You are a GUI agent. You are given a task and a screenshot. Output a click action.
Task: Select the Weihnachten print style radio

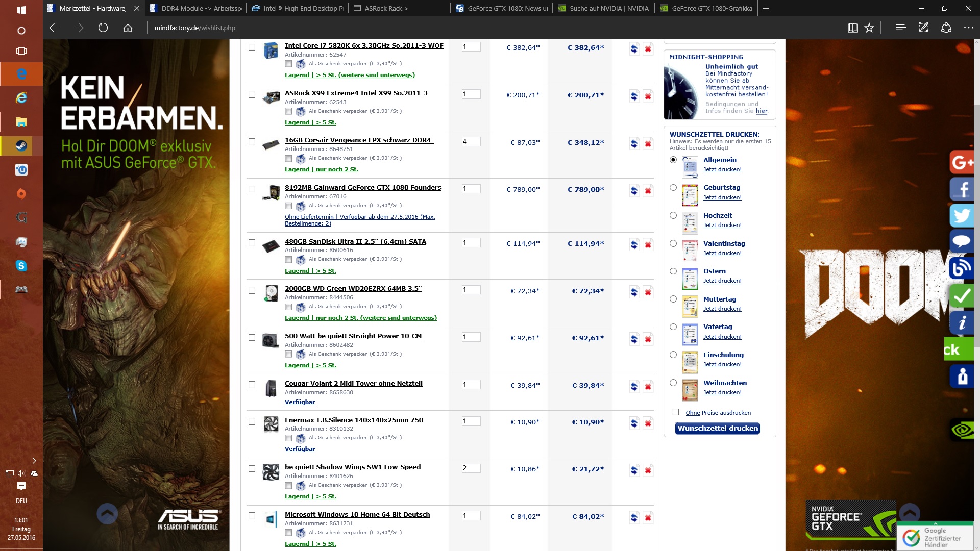pyautogui.click(x=673, y=383)
